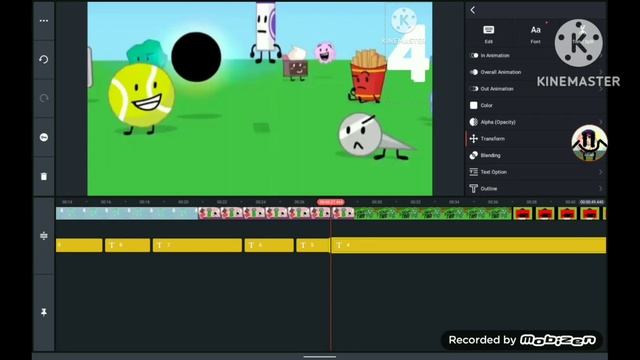Open the Font Aa option
640x360 pixels.
pyautogui.click(x=536, y=34)
